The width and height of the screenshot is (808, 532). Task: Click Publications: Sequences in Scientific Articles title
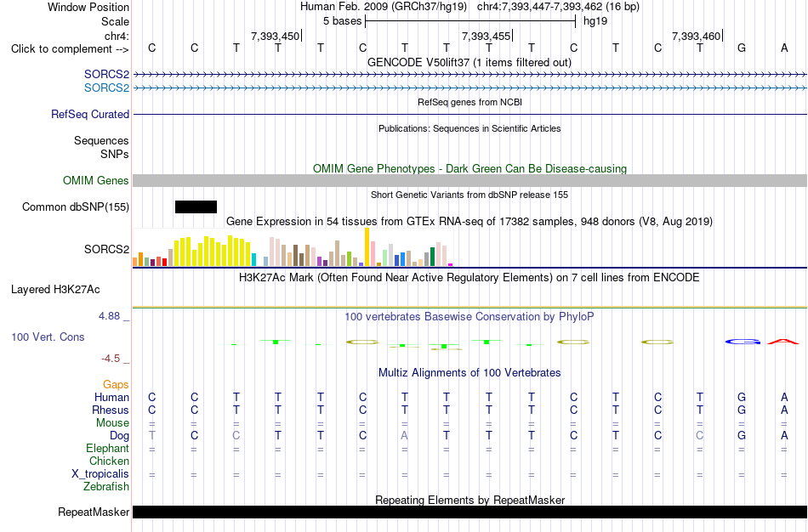(469, 128)
